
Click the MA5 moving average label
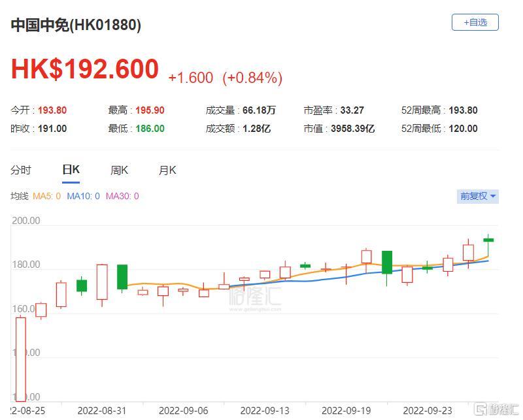(46, 196)
